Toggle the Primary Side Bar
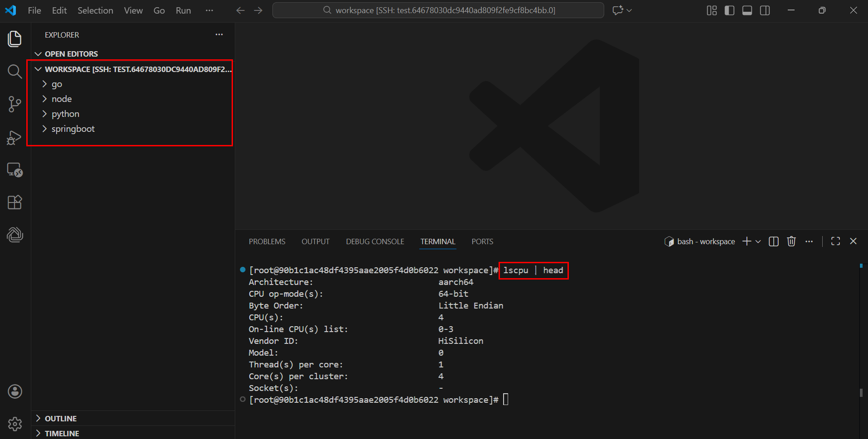 730,10
